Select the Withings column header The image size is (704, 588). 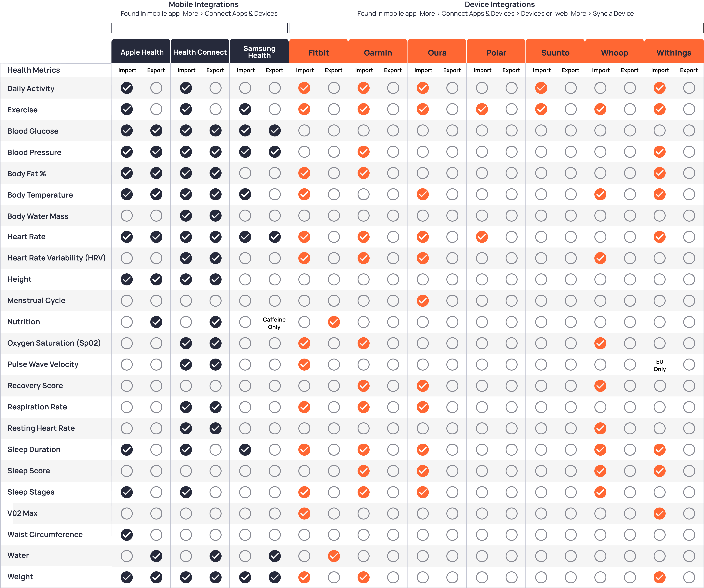[x=674, y=51]
